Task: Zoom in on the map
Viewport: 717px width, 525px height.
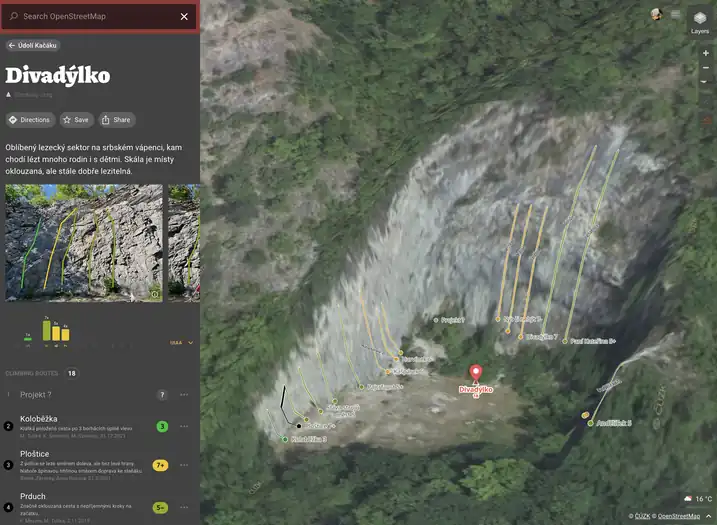Action: (x=706, y=53)
